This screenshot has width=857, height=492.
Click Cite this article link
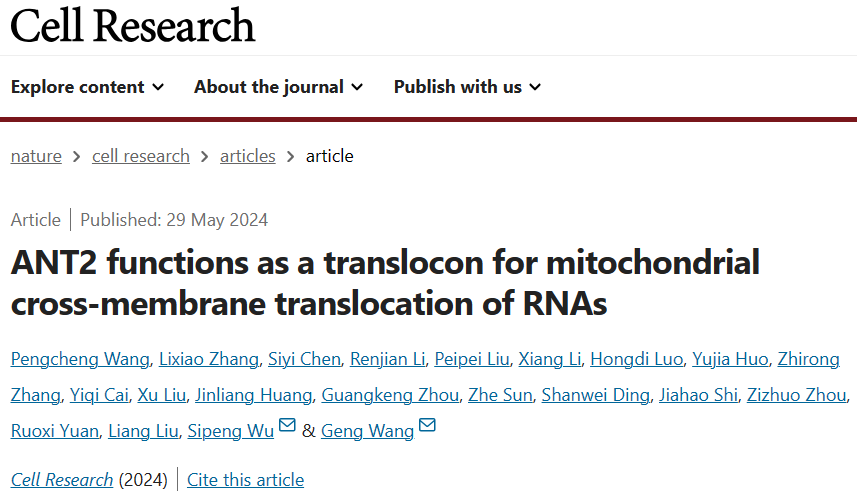tap(245, 480)
